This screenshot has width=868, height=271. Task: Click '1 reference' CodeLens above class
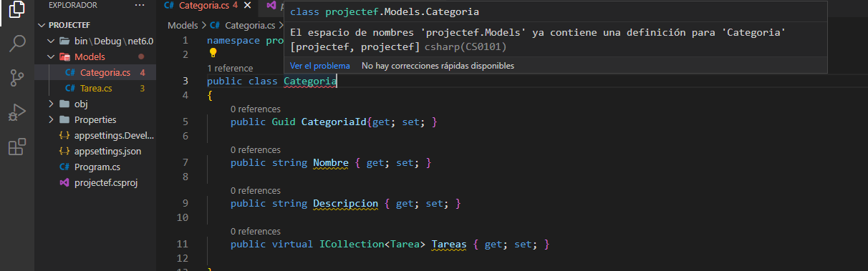pyautogui.click(x=230, y=68)
